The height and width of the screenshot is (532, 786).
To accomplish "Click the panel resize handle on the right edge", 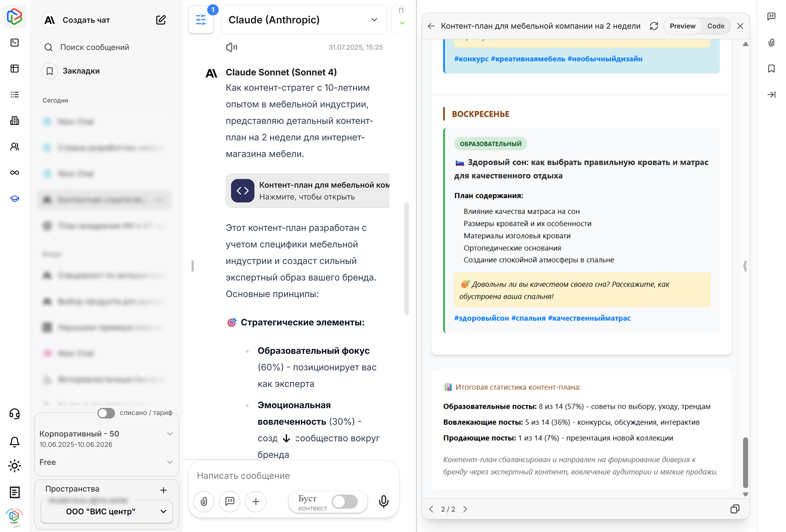I will 745,266.
